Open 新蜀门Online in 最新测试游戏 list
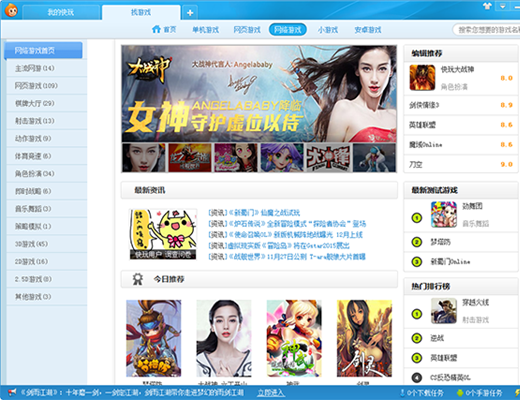This screenshot has width=520, height=400. 461,262
